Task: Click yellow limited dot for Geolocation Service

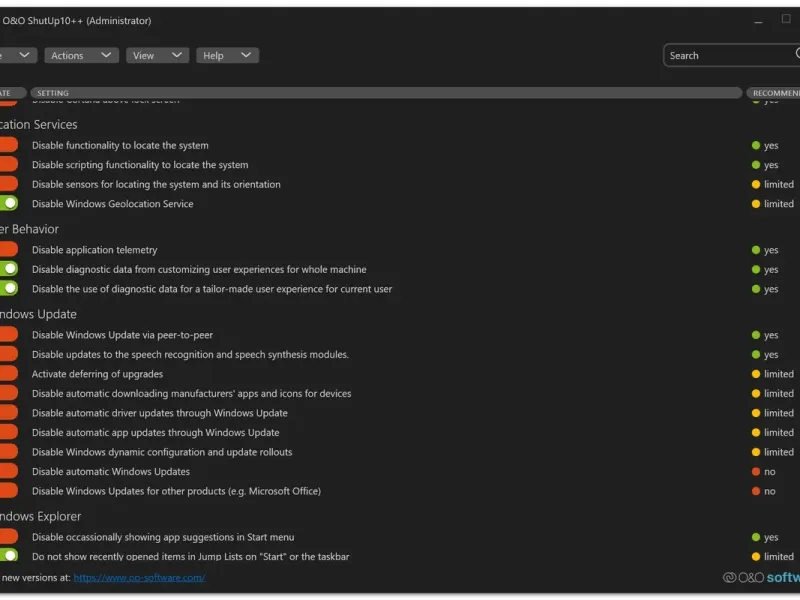Action: pos(756,204)
